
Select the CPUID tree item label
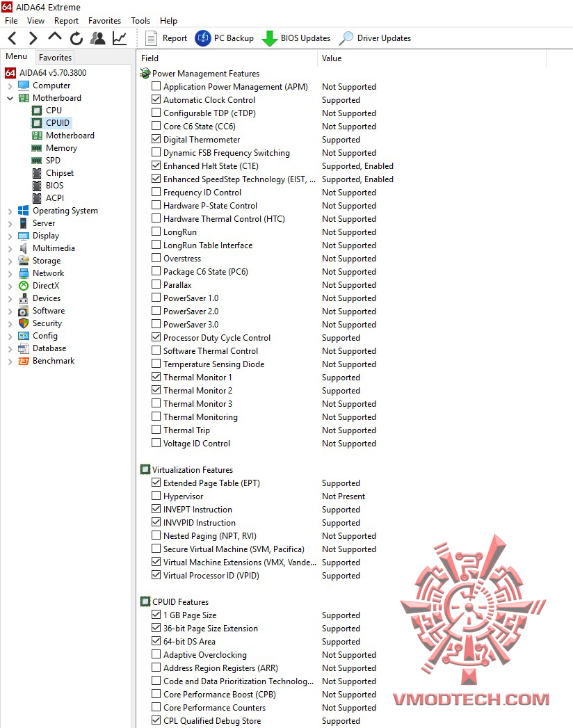[58, 123]
